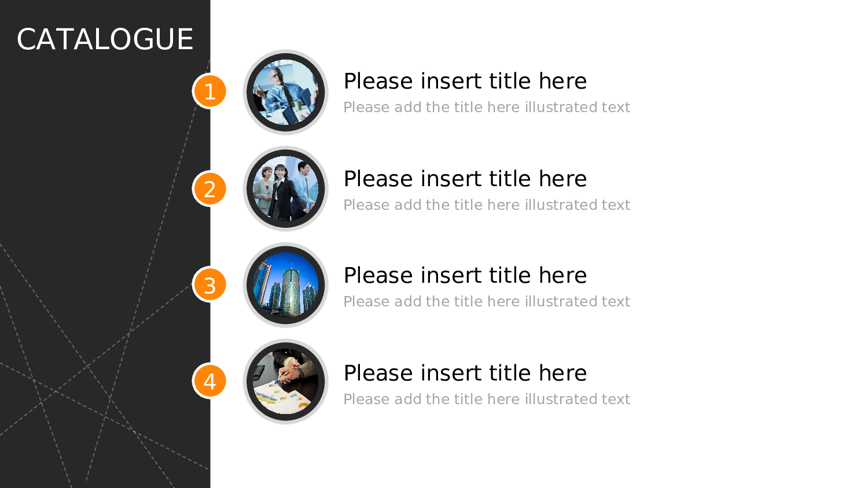Select the hands with charts photo
This screenshot has width=868, height=488.
pyautogui.click(x=285, y=382)
